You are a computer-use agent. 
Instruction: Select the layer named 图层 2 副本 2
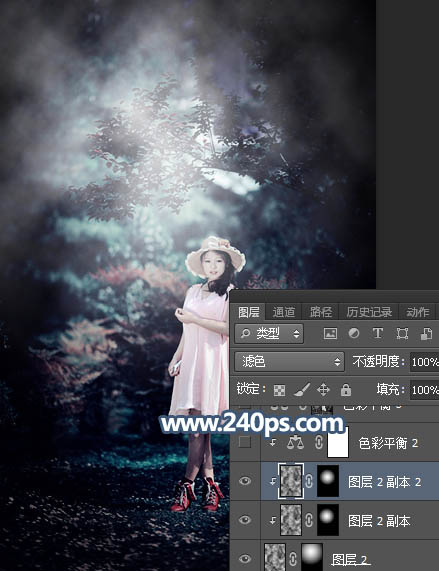coord(384,482)
